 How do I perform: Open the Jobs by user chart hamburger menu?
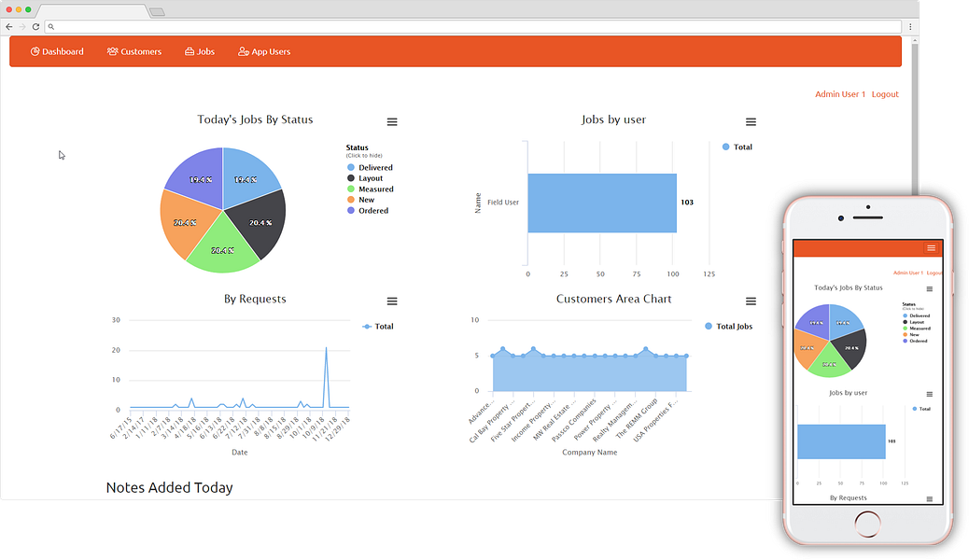pos(751,121)
